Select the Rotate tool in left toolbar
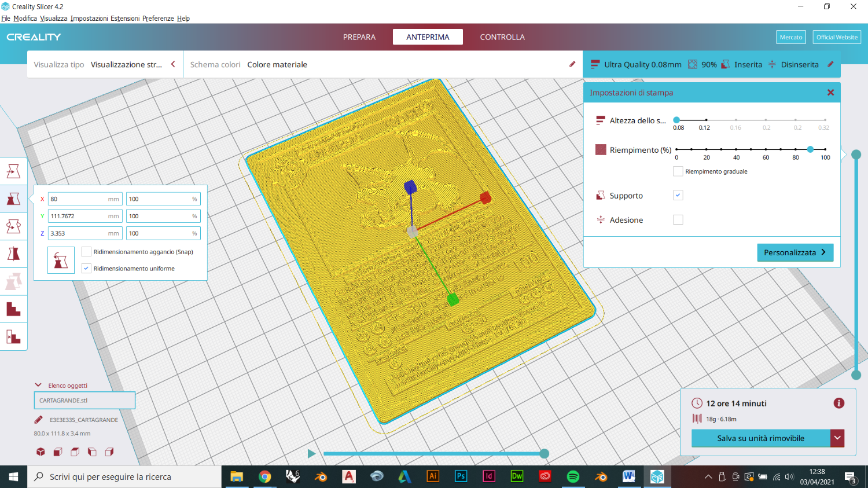The height and width of the screenshot is (488, 868). tap(13, 226)
